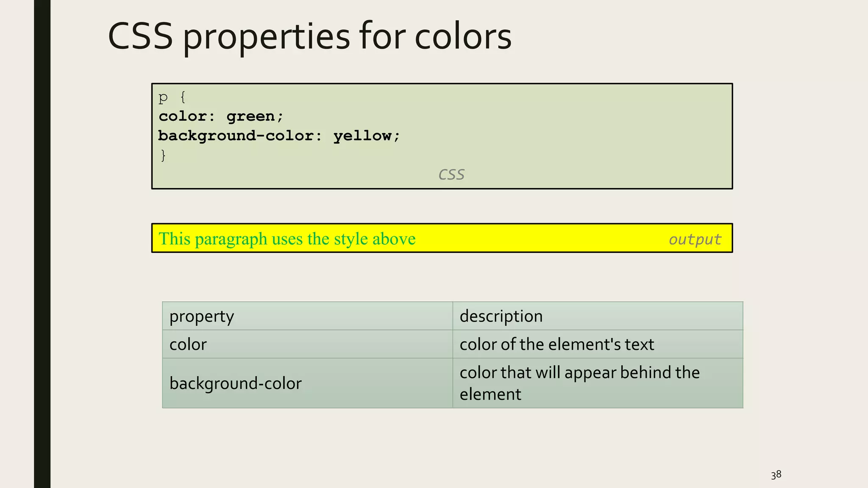This screenshot has width=868, height=488.
Task: Click the black vertical bar on the left
Action: click(42, 244)
